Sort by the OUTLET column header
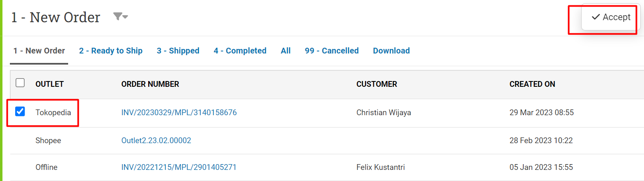 [x=50, y=84]
